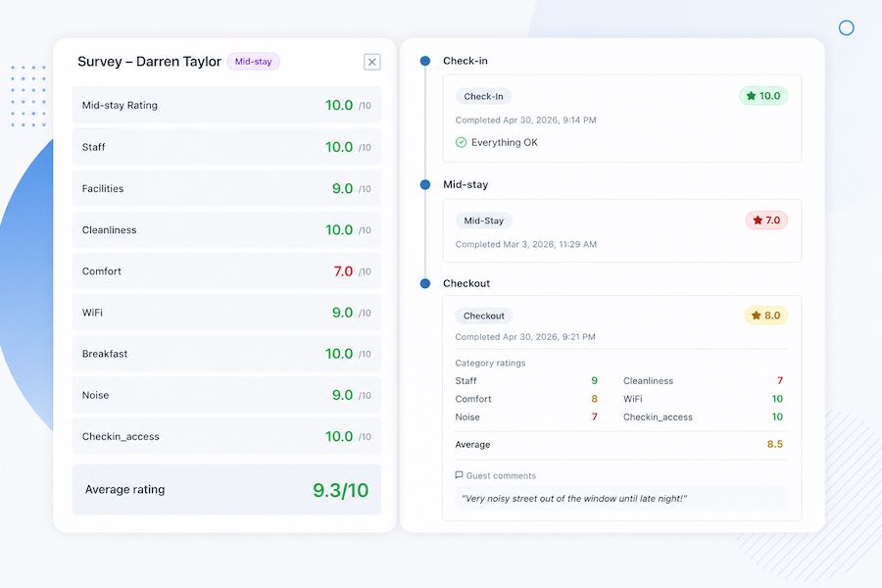
Task: Click the green check icon beside Everything OK
Action: point(461,142)
